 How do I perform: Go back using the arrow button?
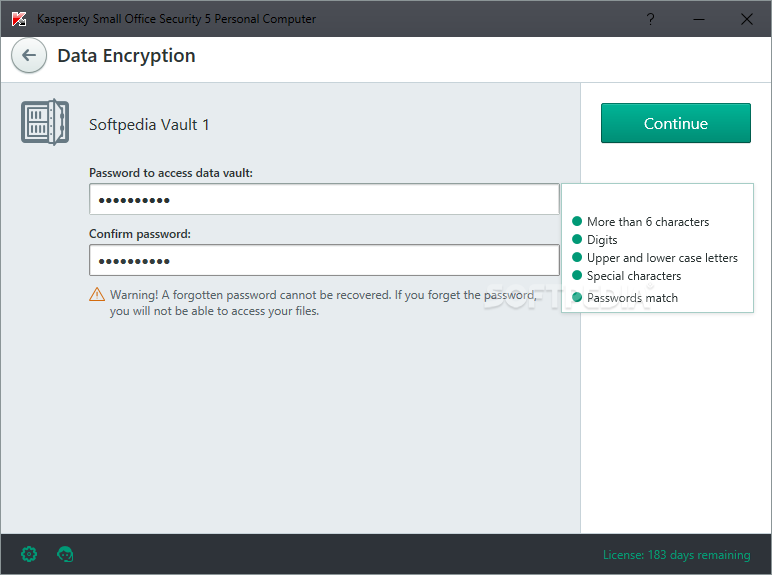pyautogui.click(x=29, y=56)
